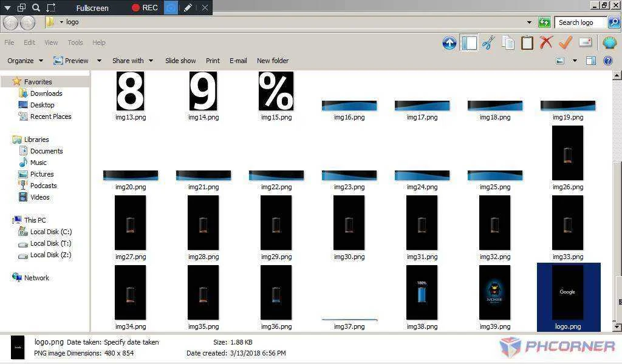Open the Help menu
The height and width of the screenshot is (364, 622).
[99, 42]
